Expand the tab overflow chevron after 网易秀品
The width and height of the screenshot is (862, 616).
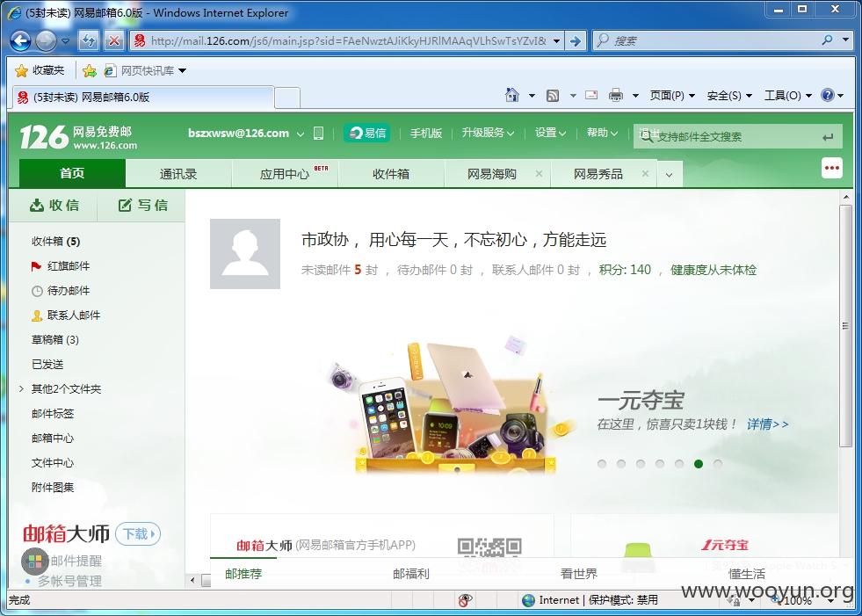coord(669,175)
